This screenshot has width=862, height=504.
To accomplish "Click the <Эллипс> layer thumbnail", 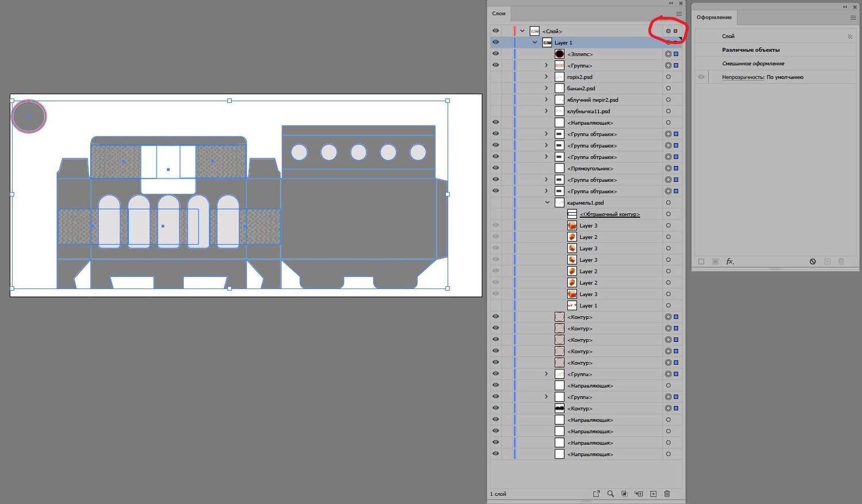I will 559,54.
